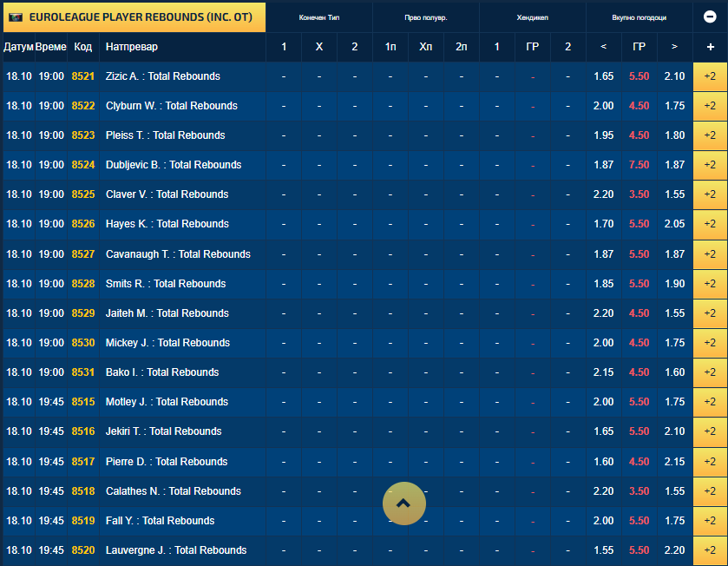The height and width of the screenshot is (566, 728).
Task: Click match code 8521
Action: coord(83,76)
